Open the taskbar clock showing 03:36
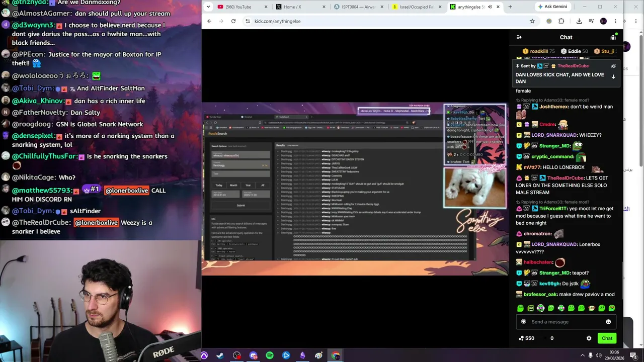The image size is (644, 362). 615,356
